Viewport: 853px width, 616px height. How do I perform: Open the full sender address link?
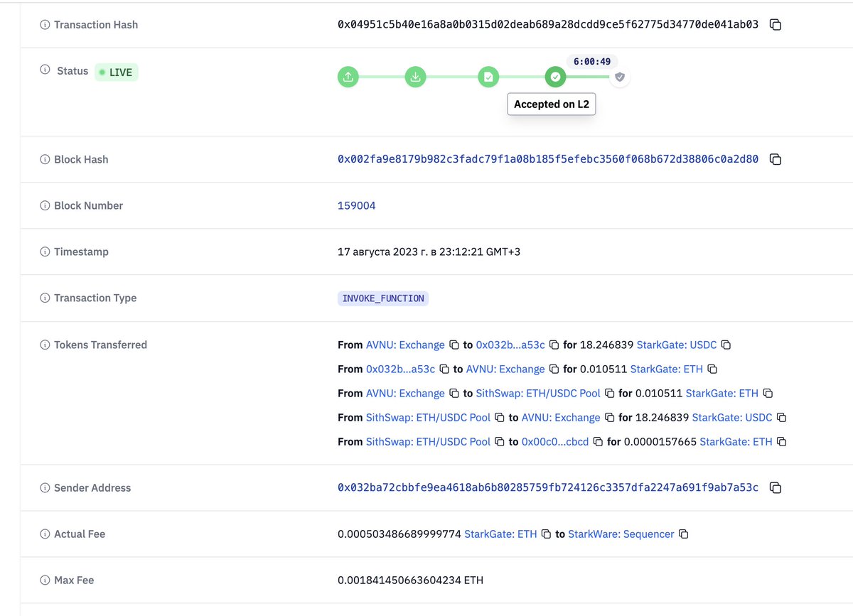[548, 488]
